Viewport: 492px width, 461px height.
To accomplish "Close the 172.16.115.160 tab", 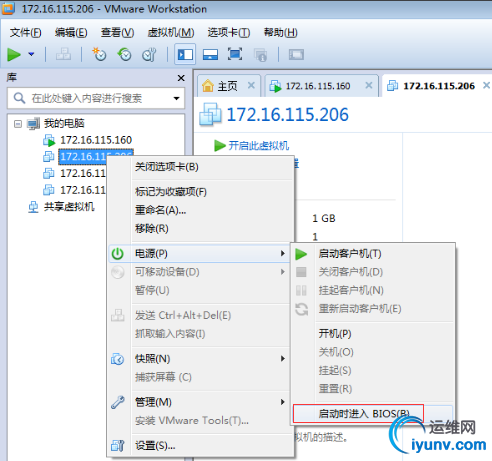I will 369,86.
